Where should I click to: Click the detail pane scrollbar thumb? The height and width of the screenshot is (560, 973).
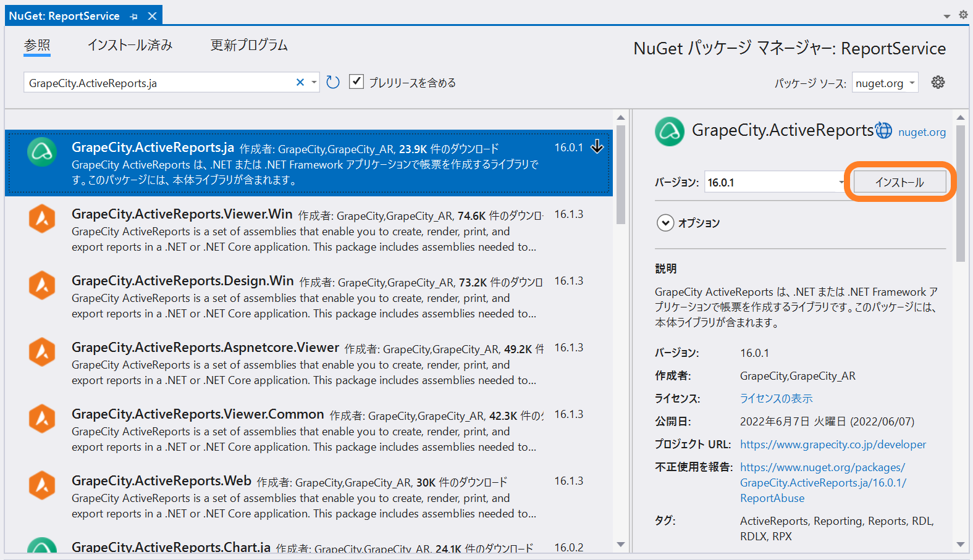(x=960, y=194)
